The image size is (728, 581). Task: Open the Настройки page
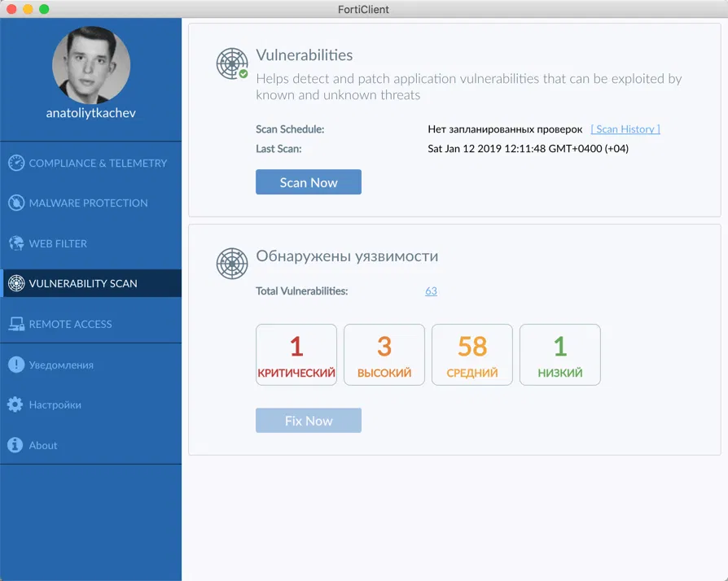point(90,404)
